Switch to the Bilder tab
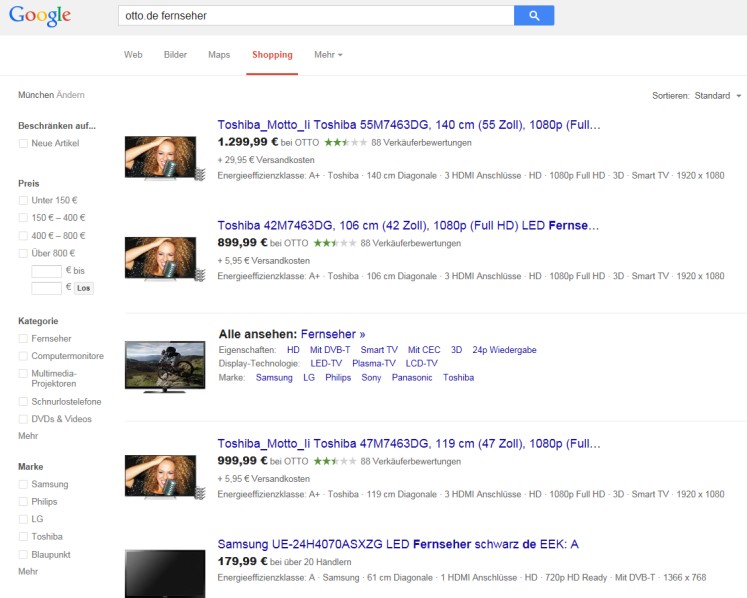Screen dimensions: 747x598 [x=175, y=55]
